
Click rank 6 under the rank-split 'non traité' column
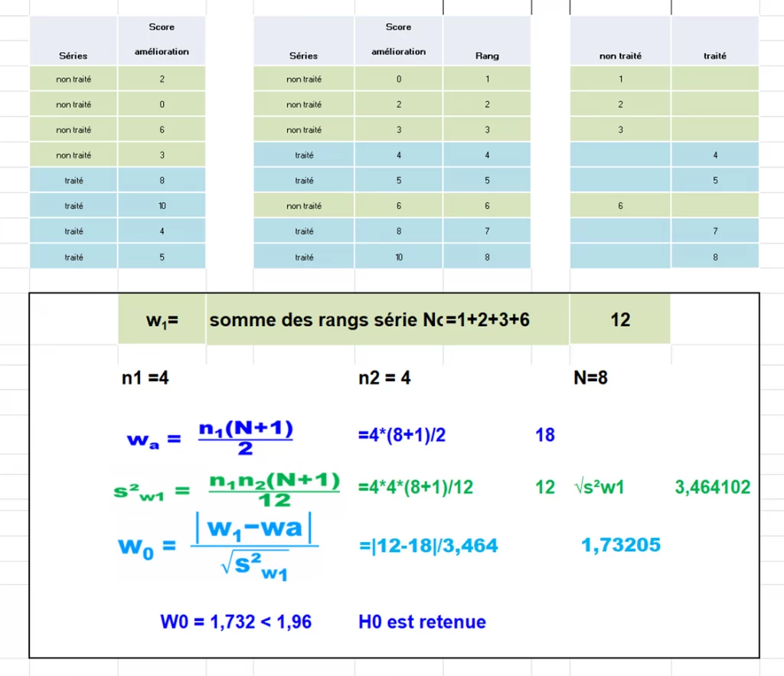click(620, 206)
